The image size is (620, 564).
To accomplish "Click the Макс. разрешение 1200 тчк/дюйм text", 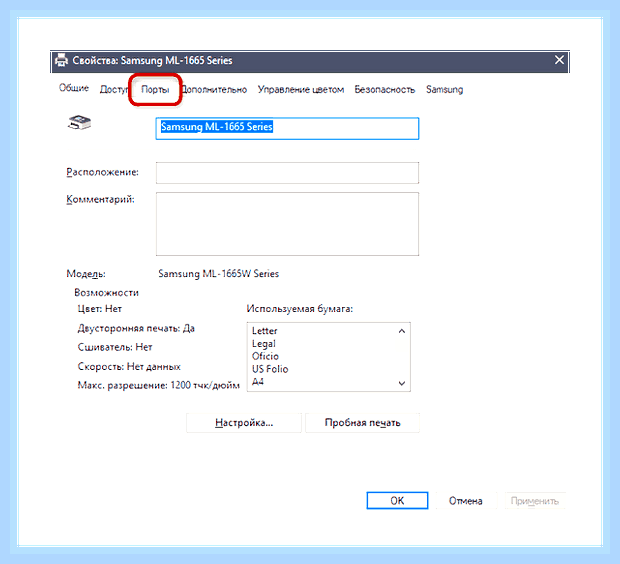I will click(x=159, y=385).
